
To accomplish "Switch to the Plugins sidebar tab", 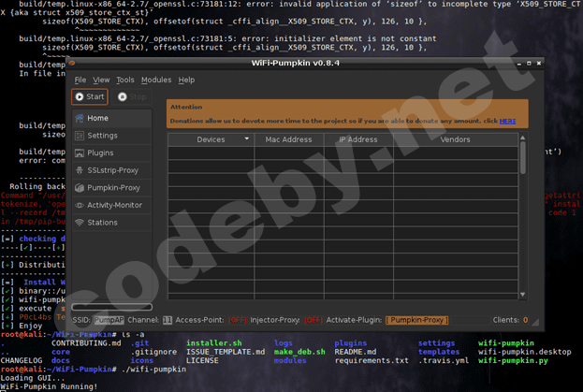I will pos(112,153).
